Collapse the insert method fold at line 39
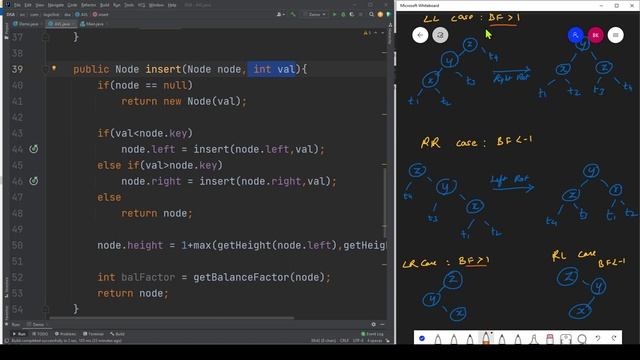Screen dimensions: 640x360 (45, 69)
